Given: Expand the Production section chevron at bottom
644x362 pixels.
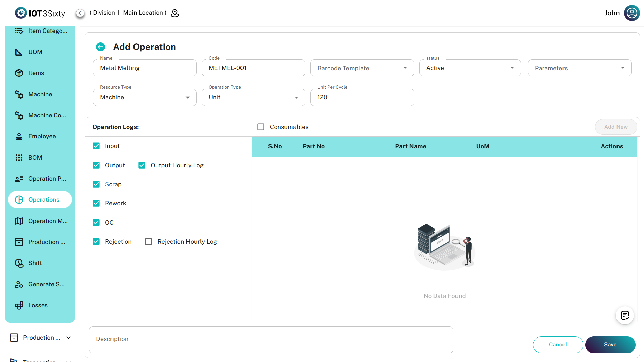Looking at the screenshot, I should click(69, 338).
